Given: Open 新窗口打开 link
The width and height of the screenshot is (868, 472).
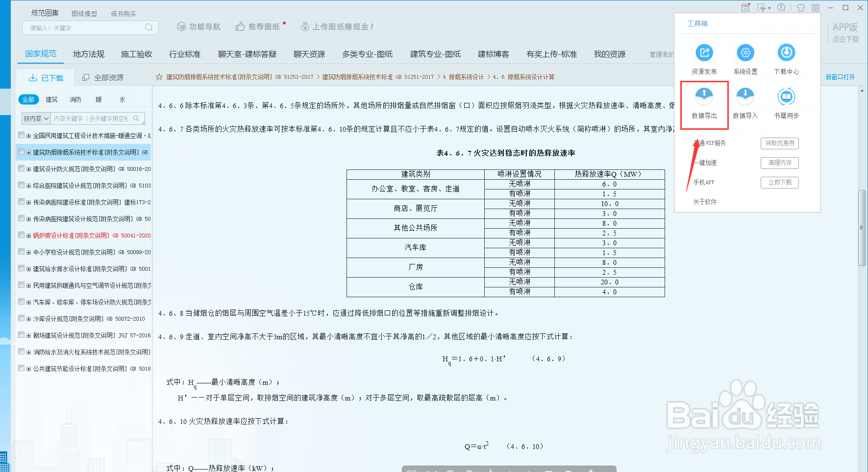Looking at the screenshot, I should (839, 77).
